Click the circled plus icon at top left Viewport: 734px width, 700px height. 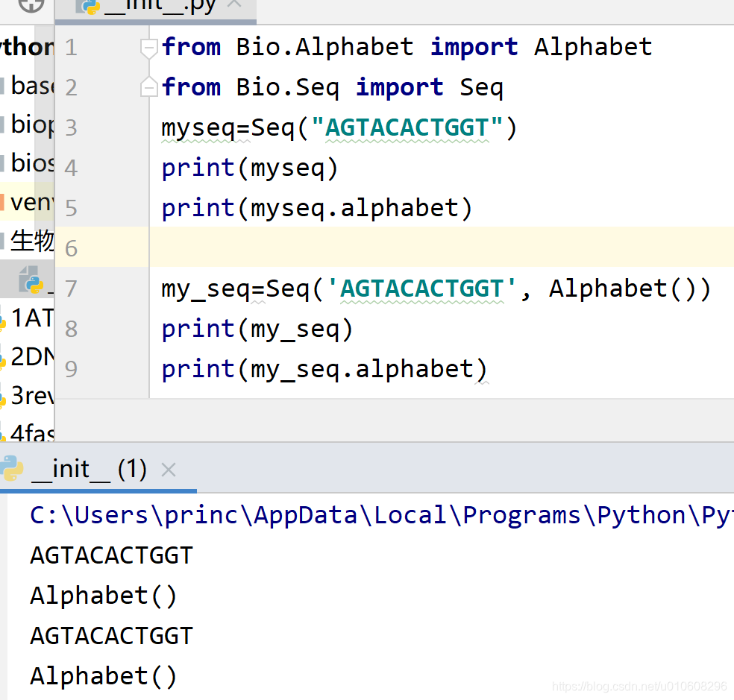tap(30, 7)
